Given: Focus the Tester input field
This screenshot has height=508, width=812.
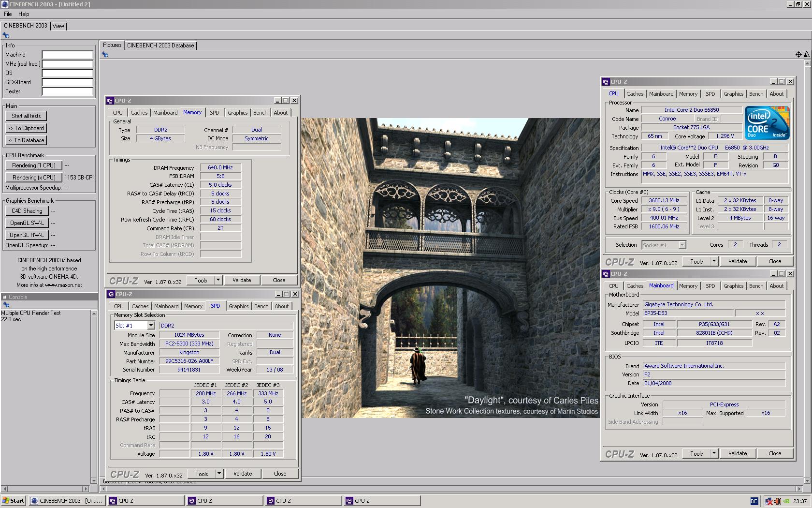Looking at the screenshot, I should click(67, 91).
